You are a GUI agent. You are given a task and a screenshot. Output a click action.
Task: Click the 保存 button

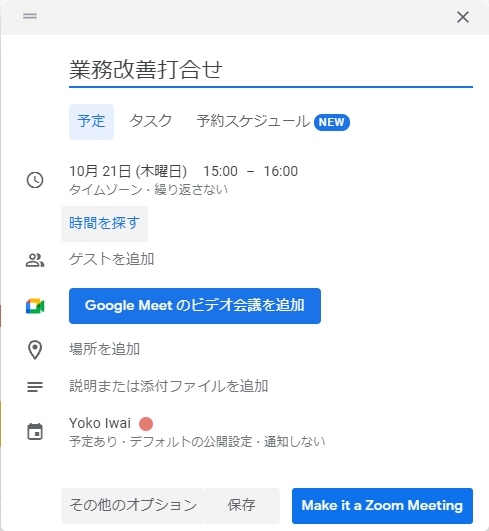pyautogui.click(x=242, y=506)
